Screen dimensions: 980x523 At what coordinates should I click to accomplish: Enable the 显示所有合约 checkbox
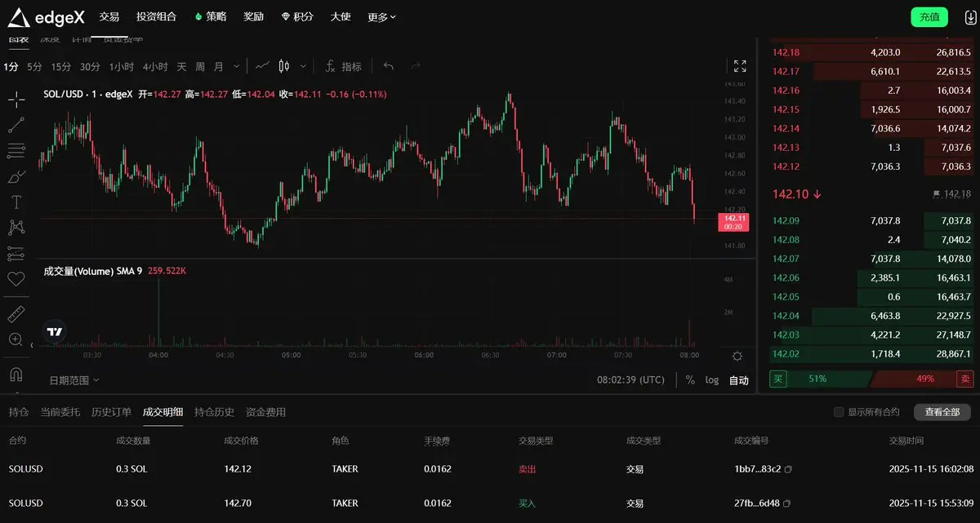[839, 412]
